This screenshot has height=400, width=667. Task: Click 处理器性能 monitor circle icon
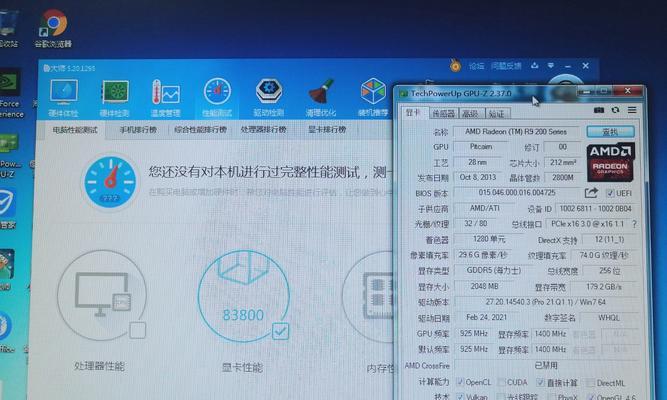coord(102,295)
